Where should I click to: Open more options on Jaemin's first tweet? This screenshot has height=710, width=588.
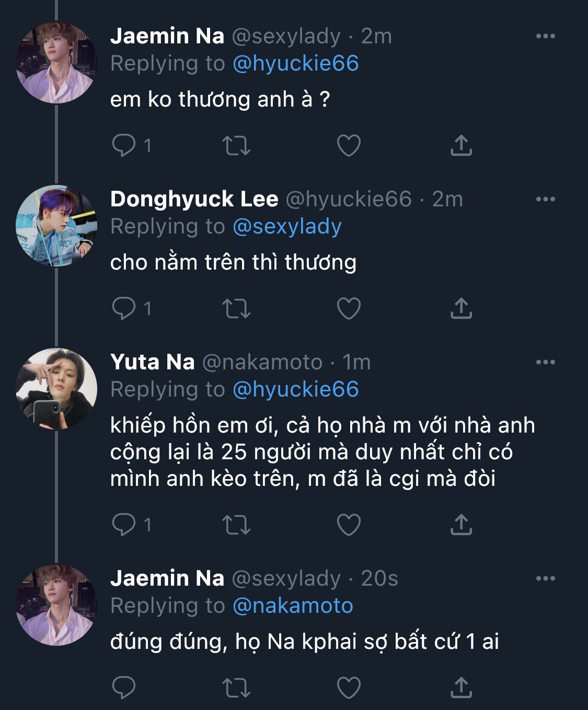coord(545,36)
